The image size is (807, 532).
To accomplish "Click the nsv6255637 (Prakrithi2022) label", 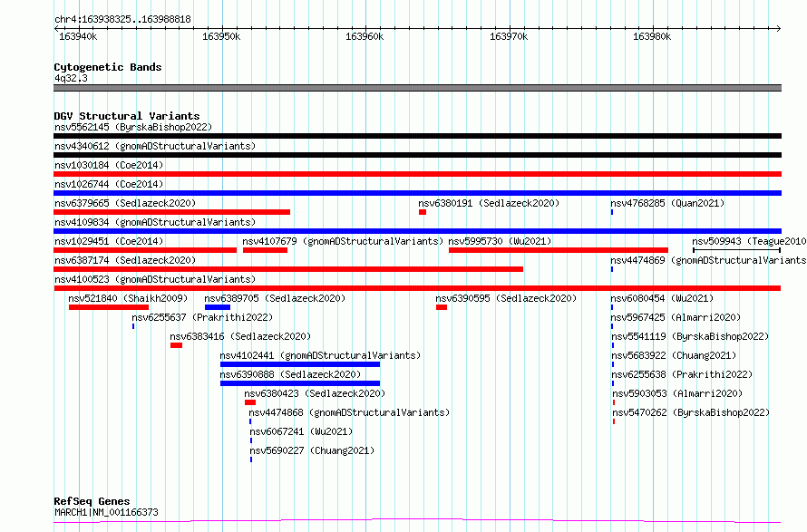I will (x=202, y=317).
